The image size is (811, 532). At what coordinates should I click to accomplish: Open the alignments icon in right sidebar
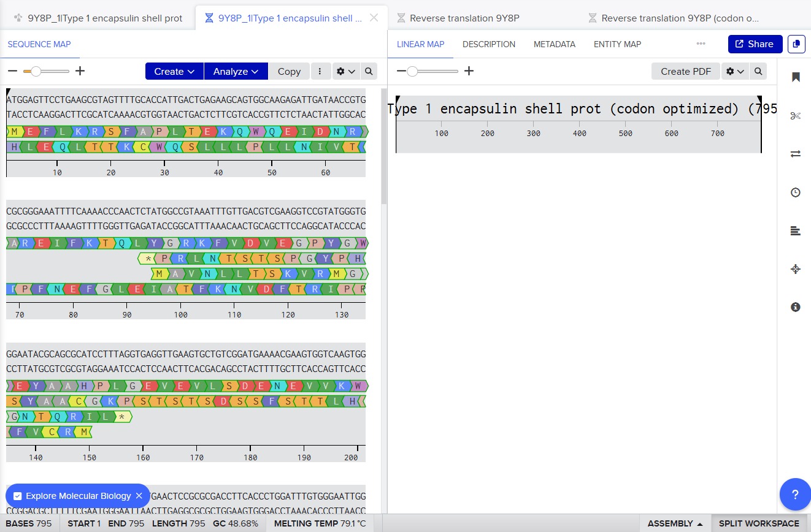coord(796,231)
